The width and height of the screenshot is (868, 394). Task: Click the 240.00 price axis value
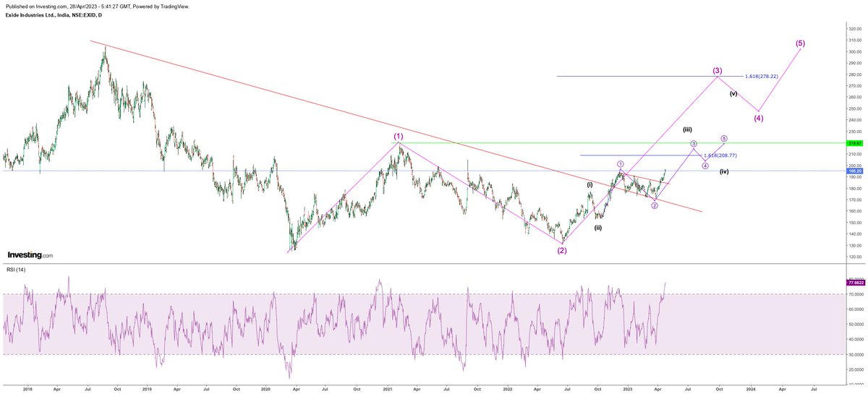tap(854, 120)
